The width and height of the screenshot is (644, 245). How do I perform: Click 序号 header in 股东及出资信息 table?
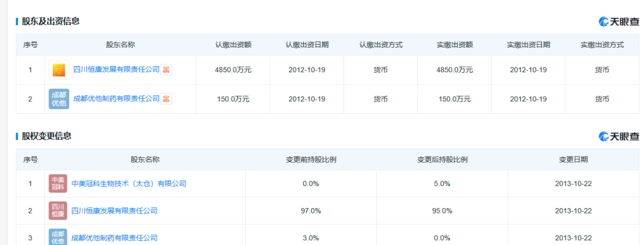pos(30,45)
